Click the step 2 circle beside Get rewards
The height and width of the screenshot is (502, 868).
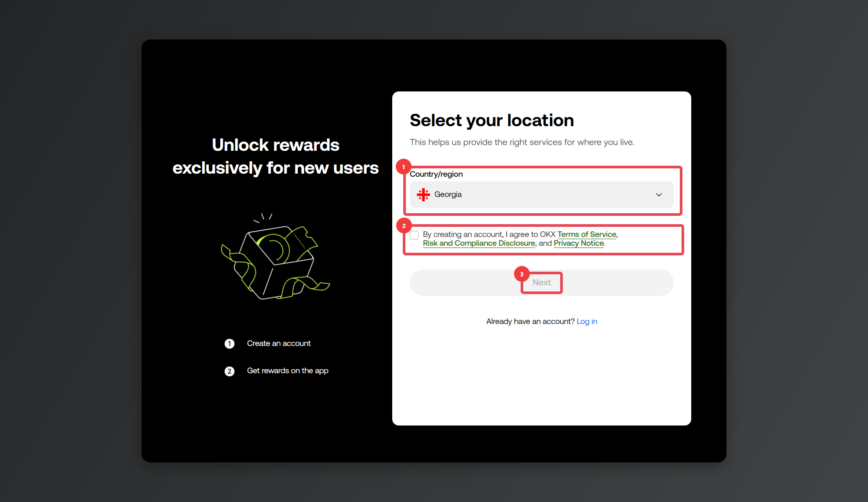coord(230,371)
